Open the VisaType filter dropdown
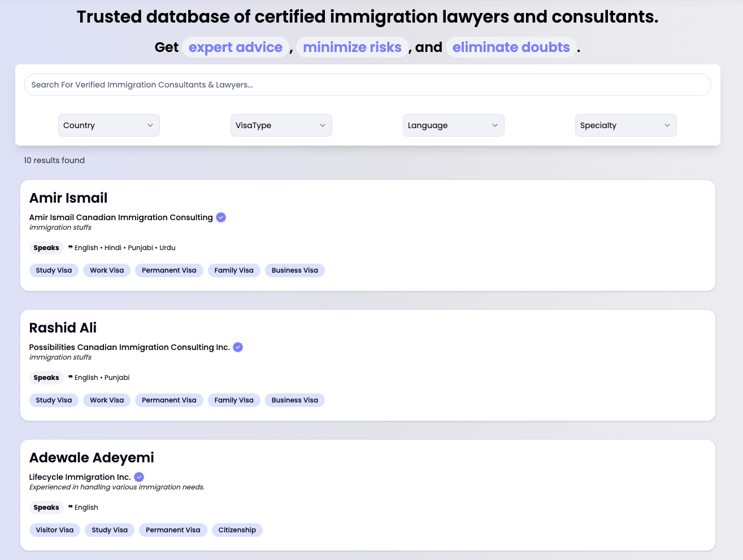 281,125
